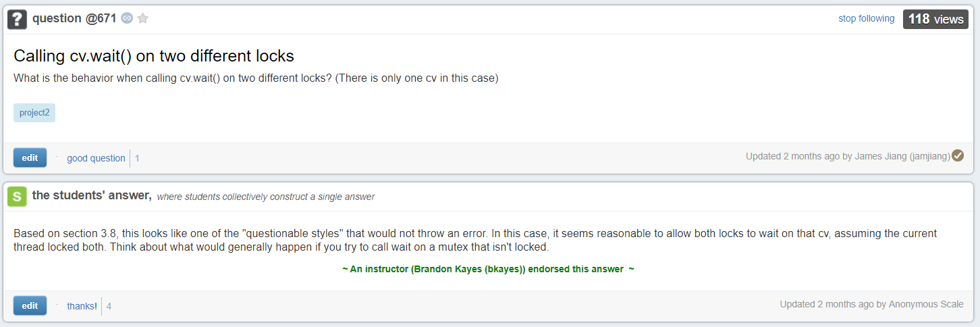980x327 pixels.
Task: Click the instructor endorsement by Brandon Kayes
Action: (488, 269)
